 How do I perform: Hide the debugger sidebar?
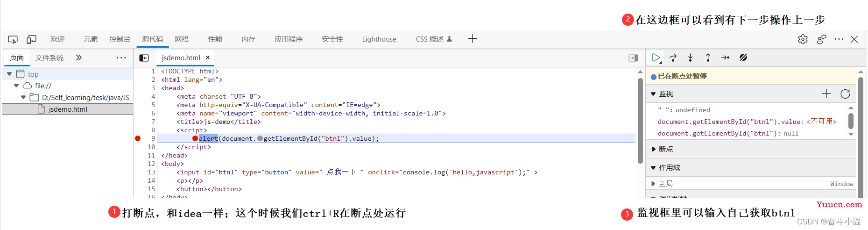[633, 58]
